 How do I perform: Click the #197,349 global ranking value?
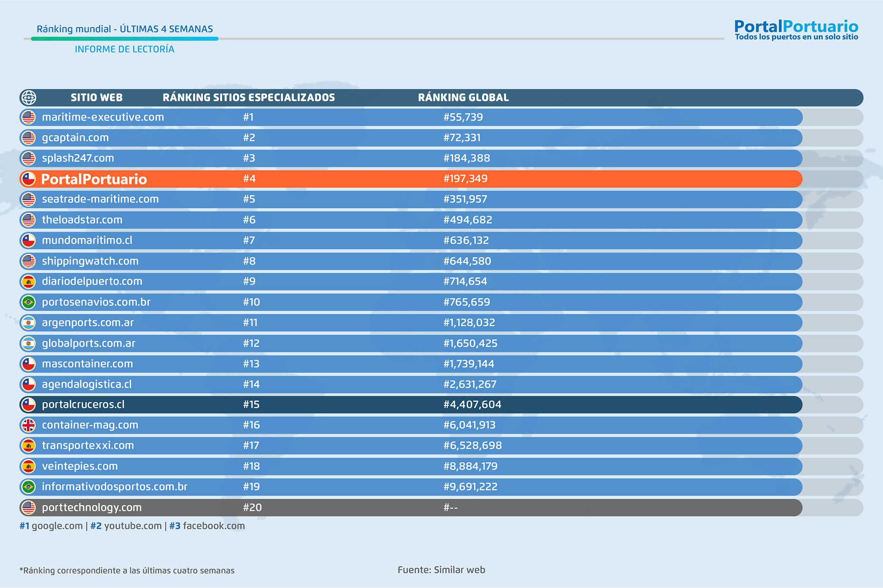click(x=465, y=179)
